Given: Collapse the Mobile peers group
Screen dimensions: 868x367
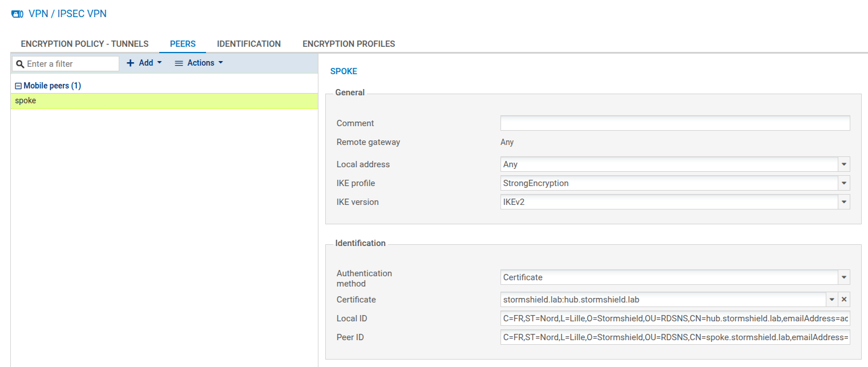Looking at the screenshot, I should (x=18, y=85).
